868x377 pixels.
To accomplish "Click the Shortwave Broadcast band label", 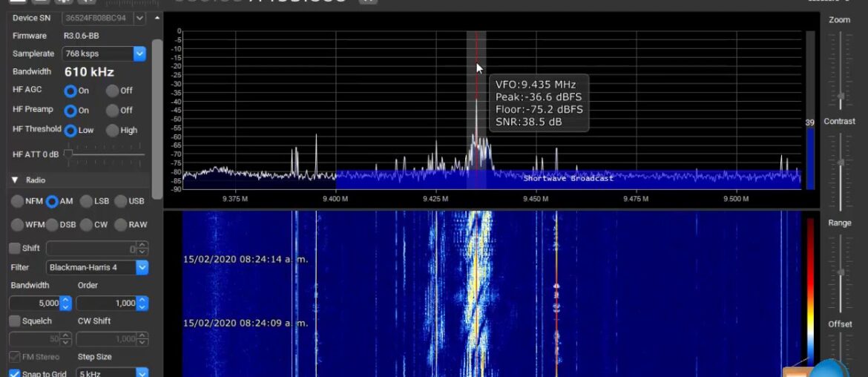I will coord(568,179).
